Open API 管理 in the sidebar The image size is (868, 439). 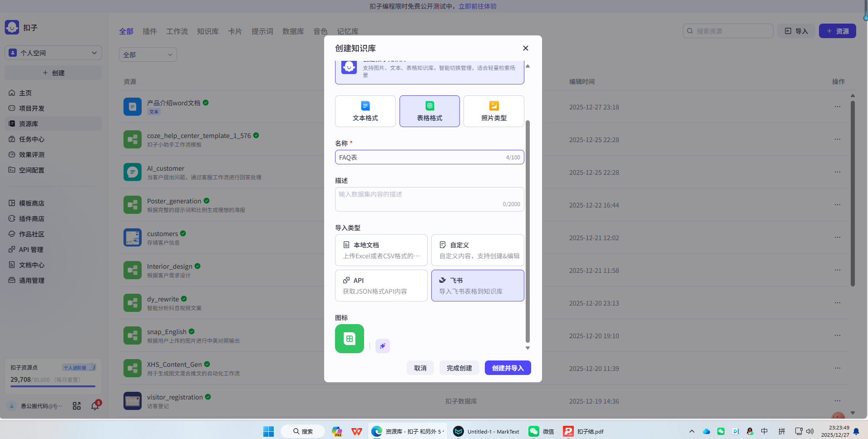[x=32, y=249]
